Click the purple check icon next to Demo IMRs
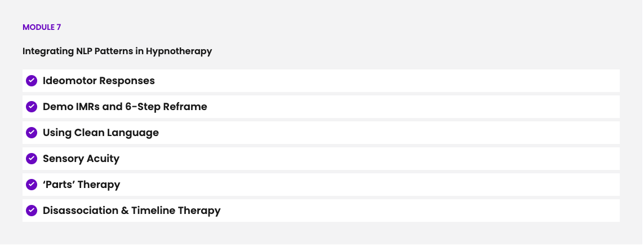This screenshot has height=245, width=644. click(x=32, y=107)
